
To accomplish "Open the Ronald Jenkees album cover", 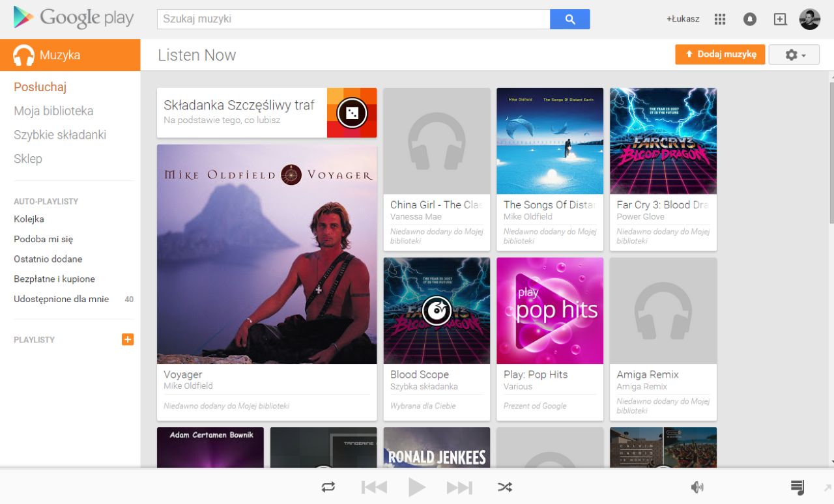I will 437,447.
